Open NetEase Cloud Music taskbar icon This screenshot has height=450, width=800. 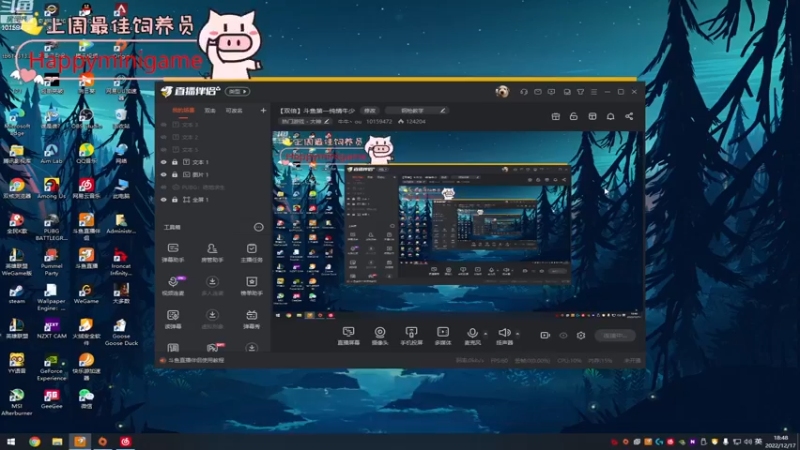[x=126, y=441]
